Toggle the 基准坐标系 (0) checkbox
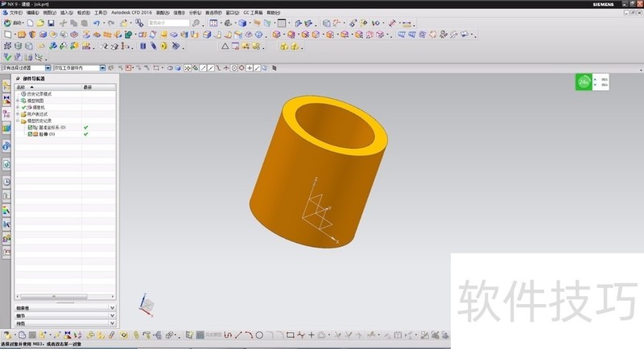Screen dimensions: 644x349 31,128
